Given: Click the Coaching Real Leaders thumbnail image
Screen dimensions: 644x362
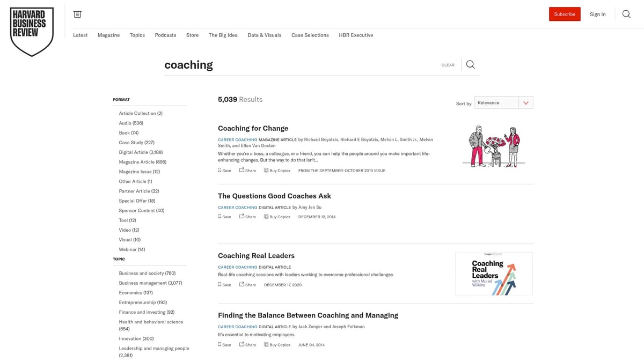Looking at the screenshot, I should tap(494, 274).
